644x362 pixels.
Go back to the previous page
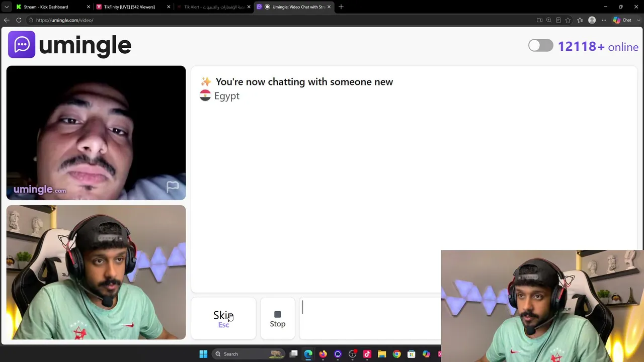click(7, 20)
